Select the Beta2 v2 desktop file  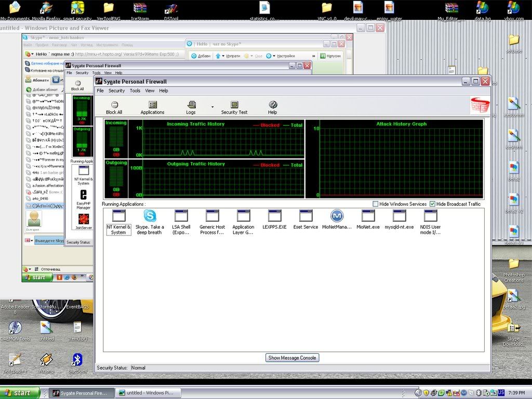(514, 203)
